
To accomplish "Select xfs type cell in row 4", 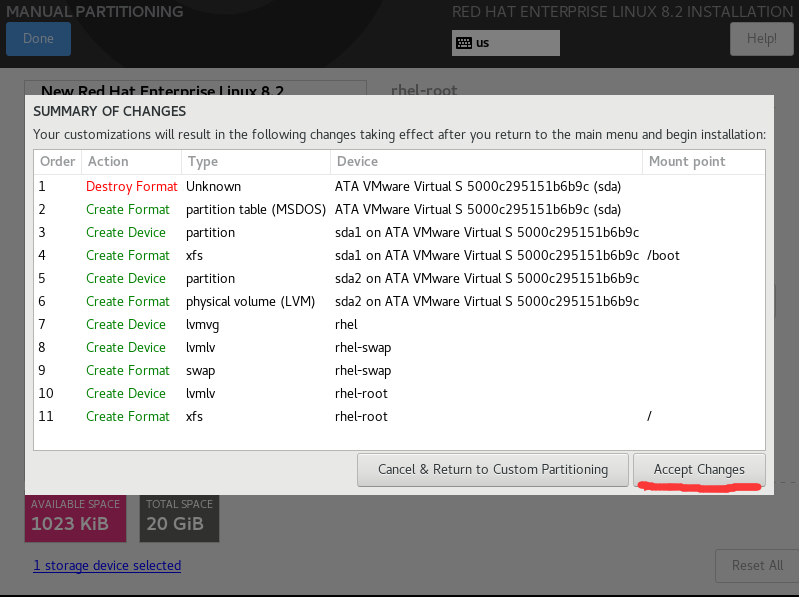I will pyautogui.click(x=194, y=255).
